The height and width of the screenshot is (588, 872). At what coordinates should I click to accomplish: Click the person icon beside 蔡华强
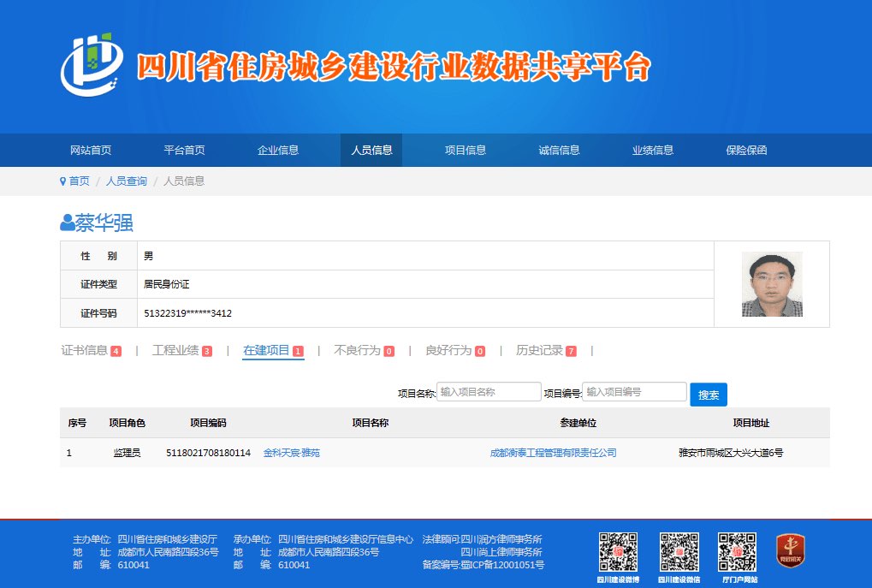[x=68, y=223]
